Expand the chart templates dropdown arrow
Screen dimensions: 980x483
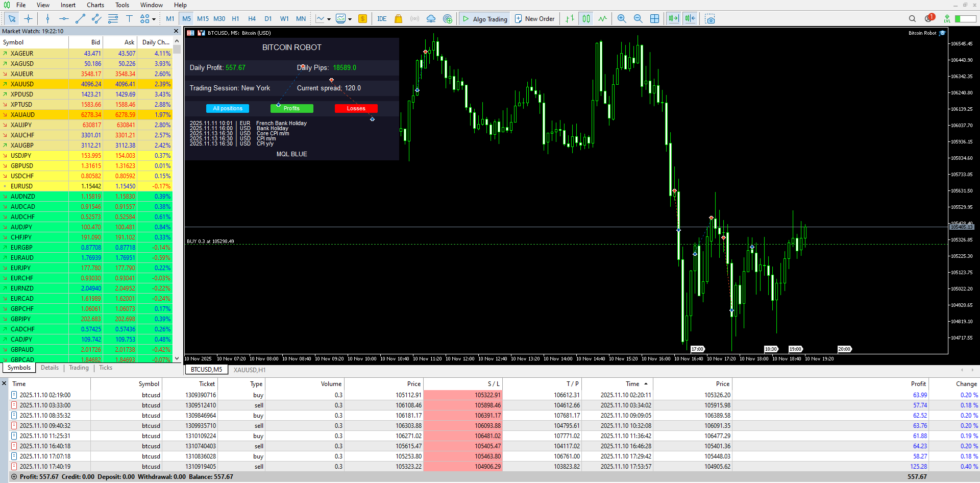coord(350,19)
